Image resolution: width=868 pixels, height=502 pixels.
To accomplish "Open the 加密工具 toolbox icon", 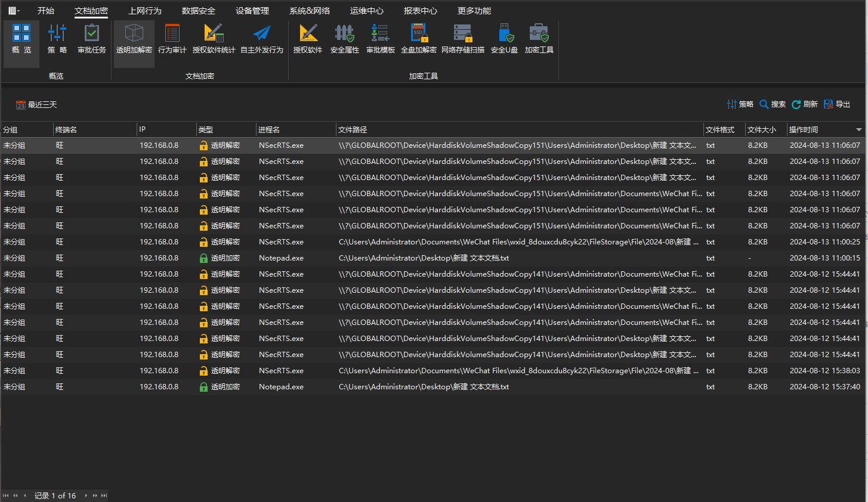I will point(539,39).
